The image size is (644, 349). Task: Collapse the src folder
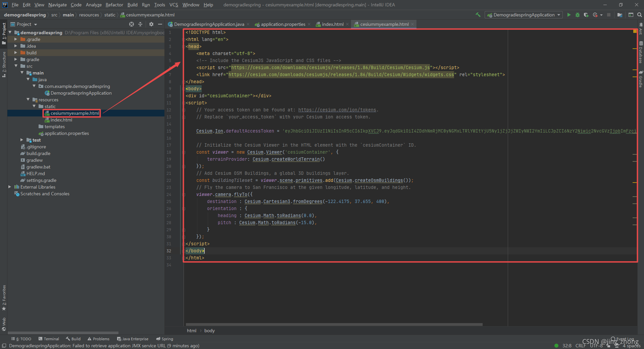[15, 66]
